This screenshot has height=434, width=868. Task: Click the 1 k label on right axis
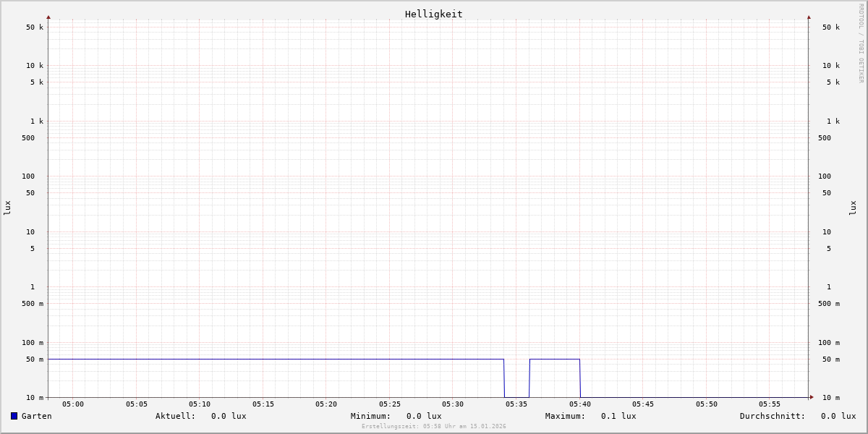pos(833,122)
